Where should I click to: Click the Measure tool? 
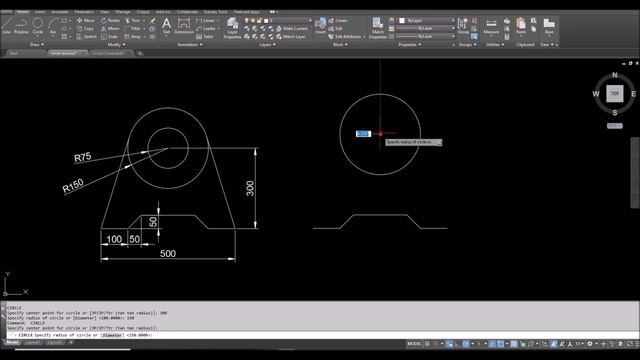tap(491, 26)
